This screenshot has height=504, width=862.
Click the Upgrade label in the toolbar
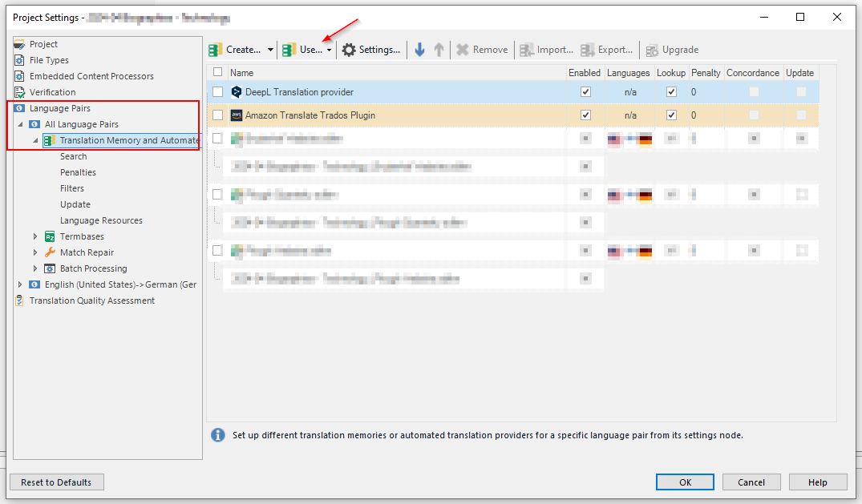tap(680, 50)
